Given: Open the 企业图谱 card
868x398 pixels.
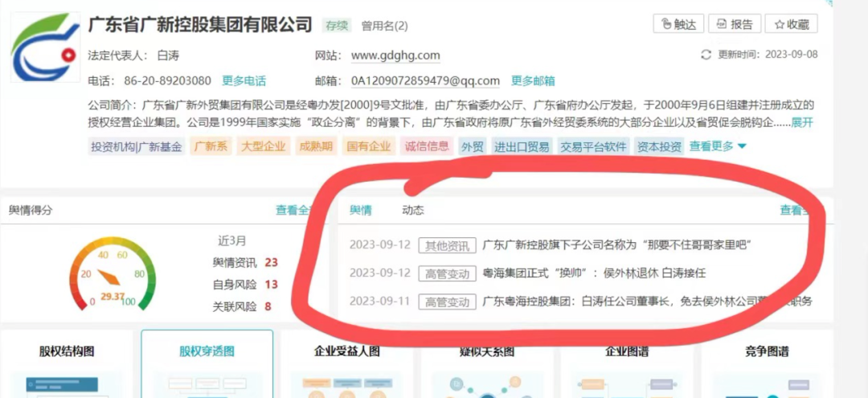Looking at the screenshot, I should click(x=627, y=364).
